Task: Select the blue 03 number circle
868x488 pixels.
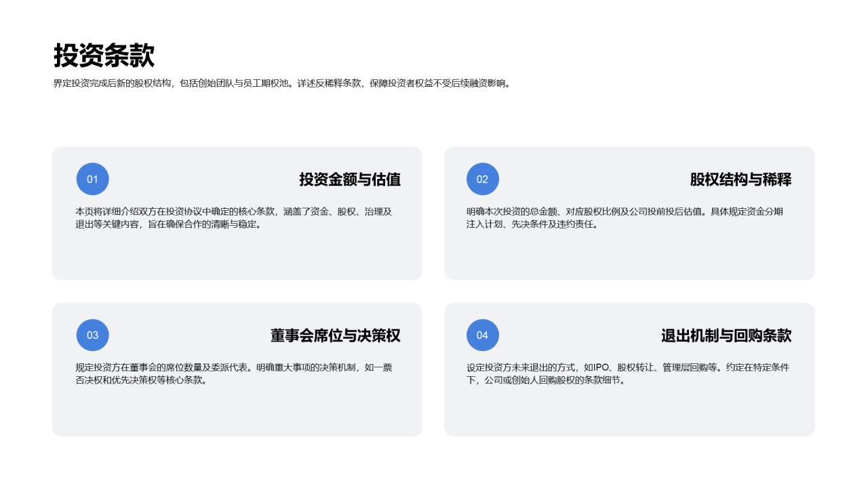Action: pos(92,335)
